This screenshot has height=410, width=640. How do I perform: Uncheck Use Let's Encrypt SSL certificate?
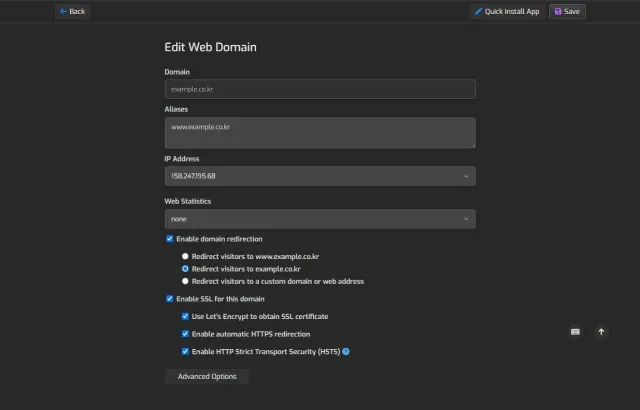[x=185, y=316]
